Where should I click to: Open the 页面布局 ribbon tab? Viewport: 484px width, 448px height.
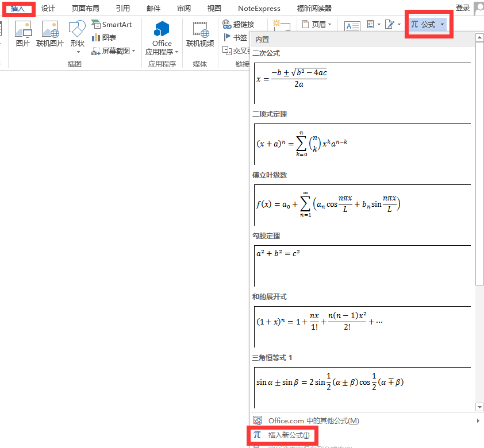tap(86, 8)
